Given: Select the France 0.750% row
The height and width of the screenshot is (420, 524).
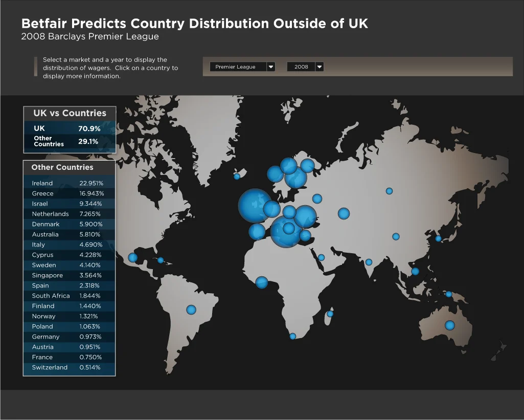Looking at the screenshot, I should click(x=69, y=357).
